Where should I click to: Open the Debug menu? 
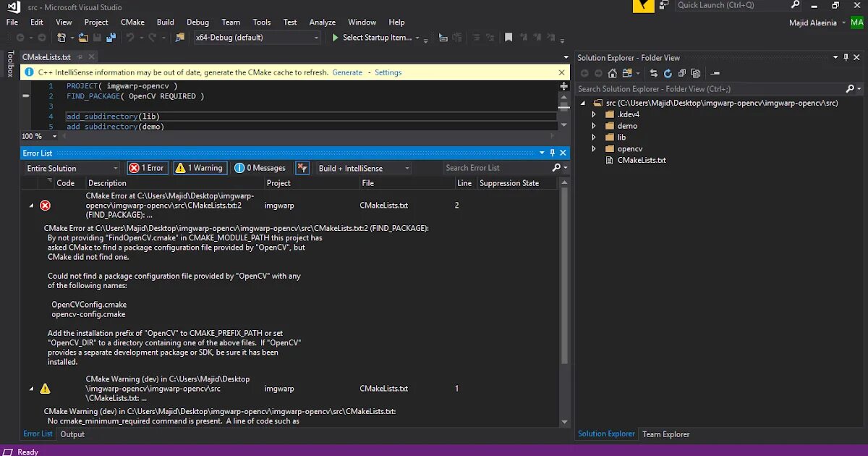point(197,22)
